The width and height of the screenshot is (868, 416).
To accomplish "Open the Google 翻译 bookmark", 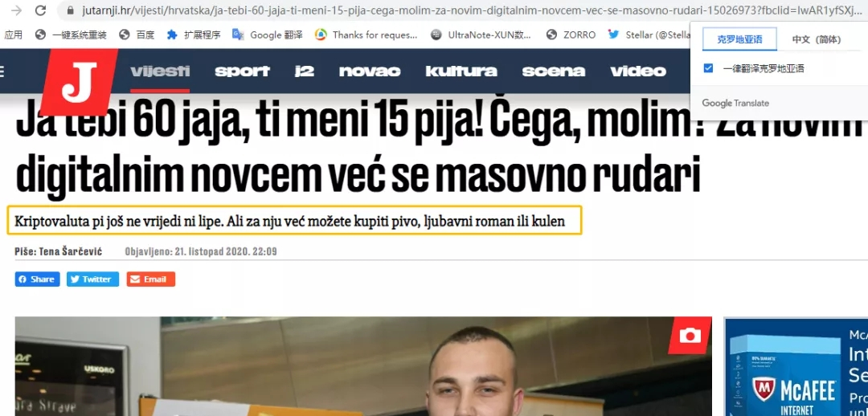I will point(268,35).
